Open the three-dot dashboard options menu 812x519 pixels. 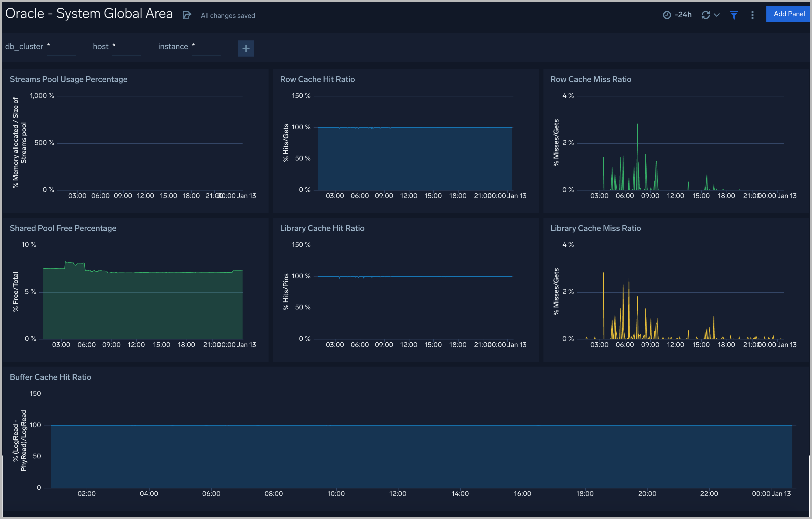click(752, 15)
